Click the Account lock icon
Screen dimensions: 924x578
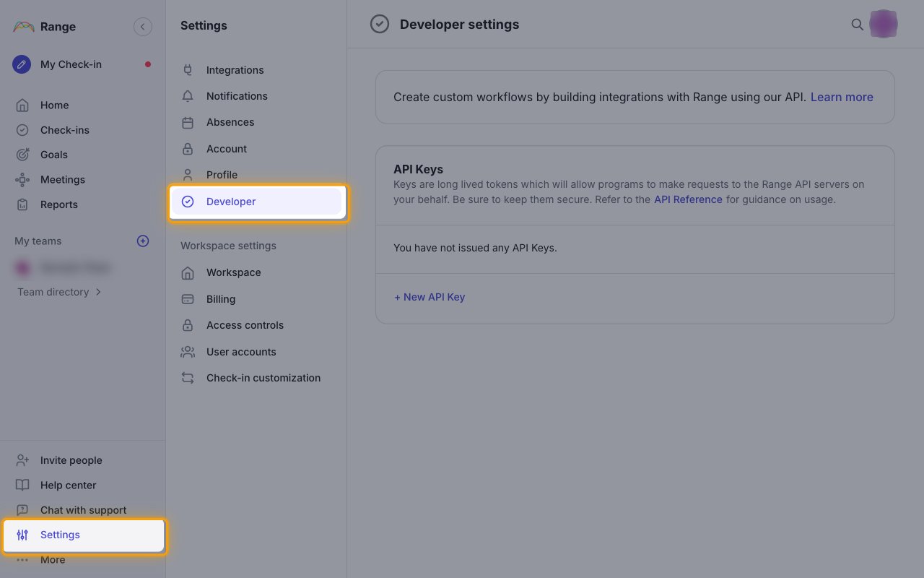[x=188, y=149]
